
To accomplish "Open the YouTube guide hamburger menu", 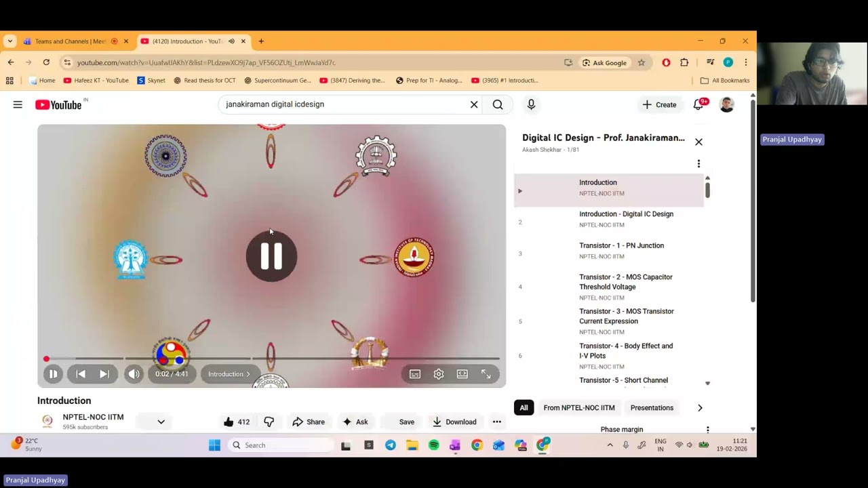I will pyautogui.click(x=18, y=104).
